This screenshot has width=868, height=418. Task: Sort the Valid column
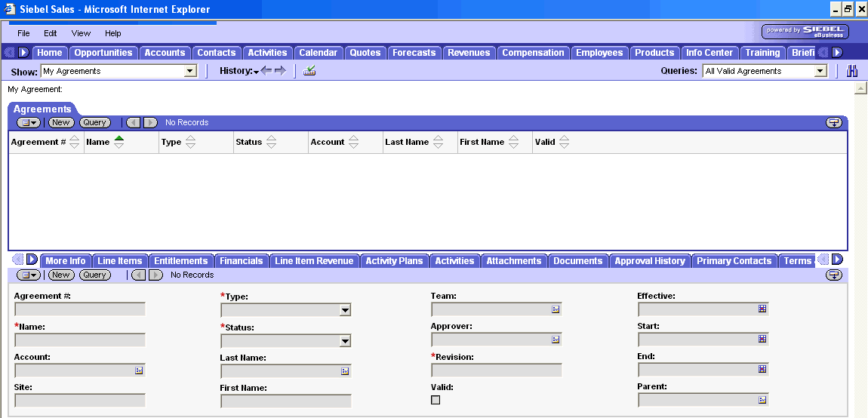pyautogui.click(x=564, y=142)
